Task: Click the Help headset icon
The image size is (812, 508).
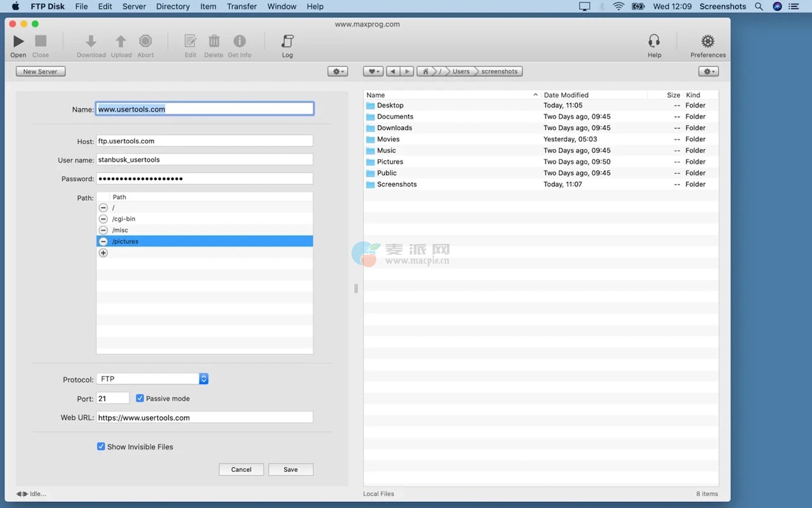Action: 654,41
